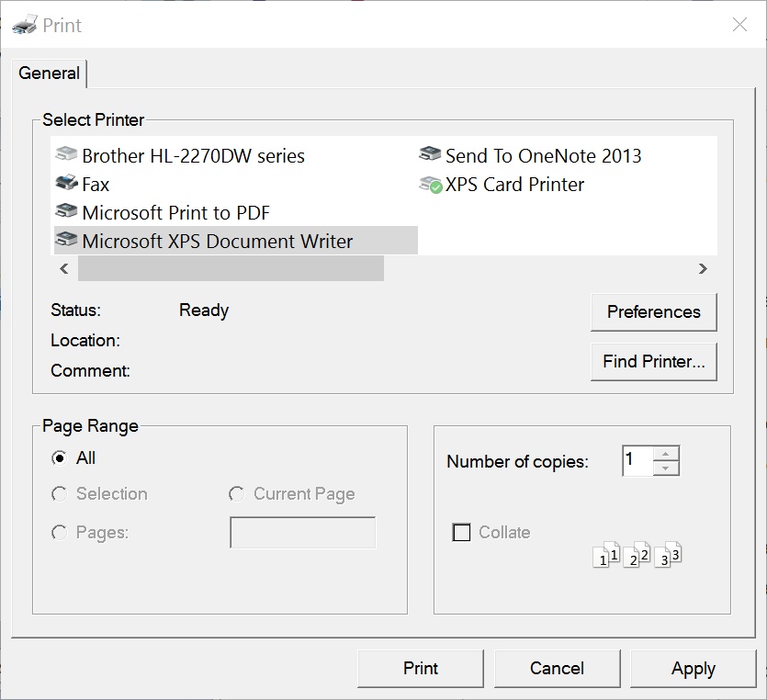
Task: Click the XPS Card Printer default icon
Action: tap(431, 185)
